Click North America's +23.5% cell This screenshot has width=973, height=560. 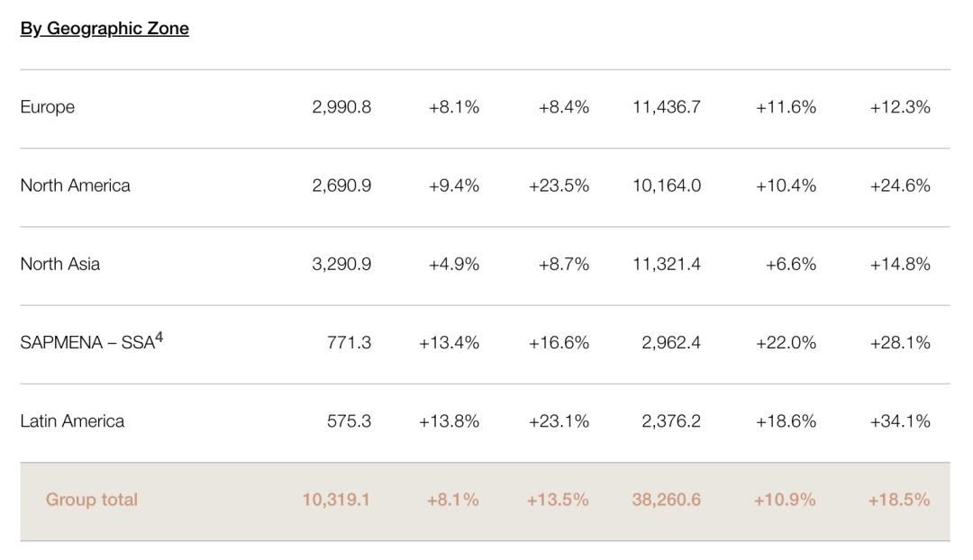(x=559, y=185)
